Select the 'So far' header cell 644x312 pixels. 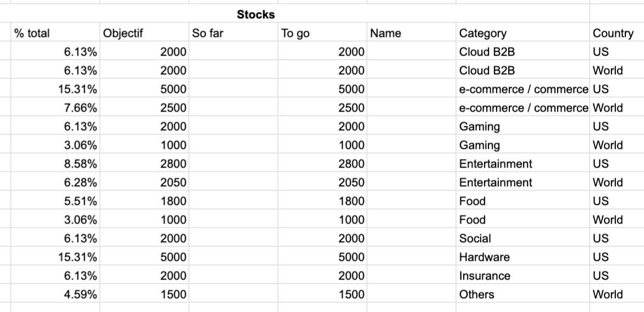[234, 33]
